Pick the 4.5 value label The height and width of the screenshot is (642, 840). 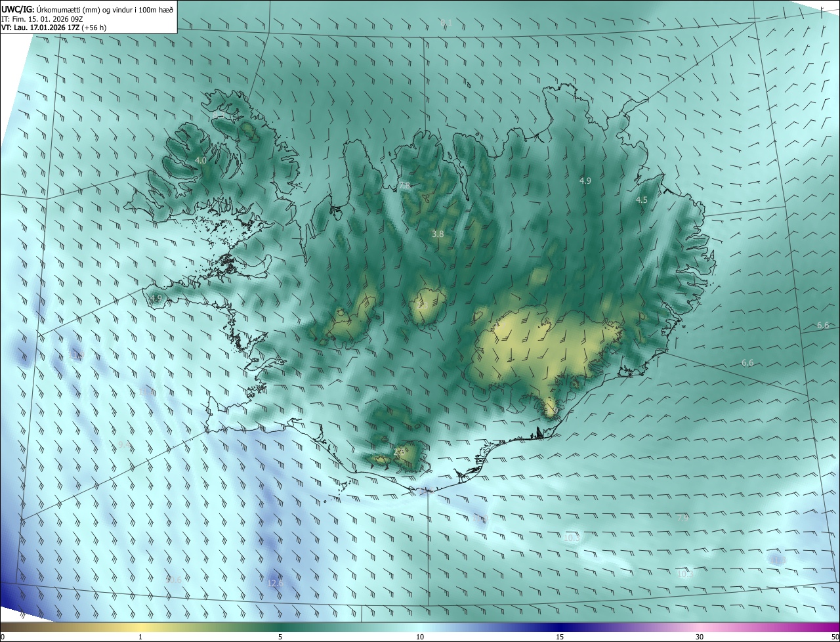pyautogui.click(x=642, y=200)
